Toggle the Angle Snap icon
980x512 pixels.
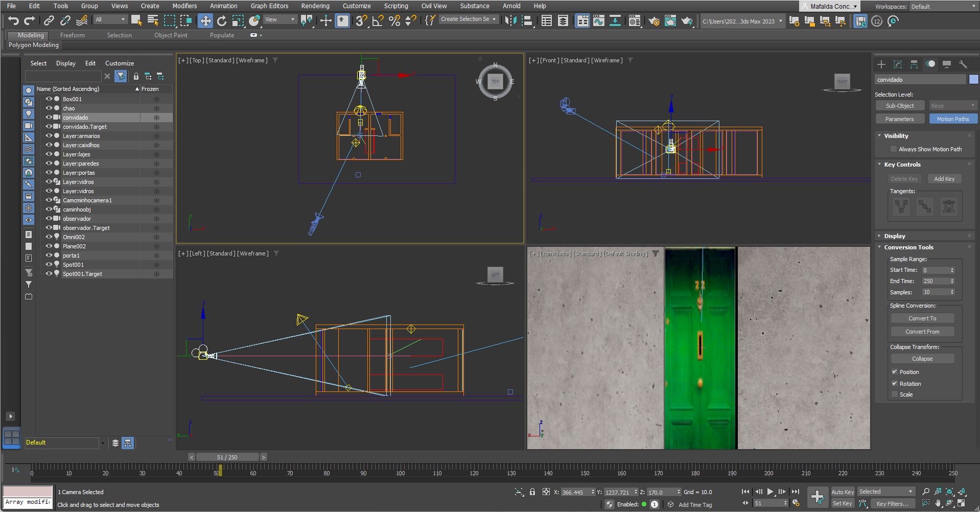[378, 21]
